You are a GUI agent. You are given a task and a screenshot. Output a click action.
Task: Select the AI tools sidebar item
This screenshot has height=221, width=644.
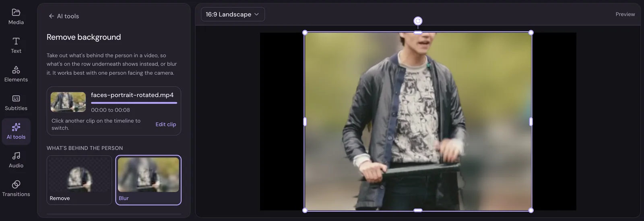pos(16,131)
